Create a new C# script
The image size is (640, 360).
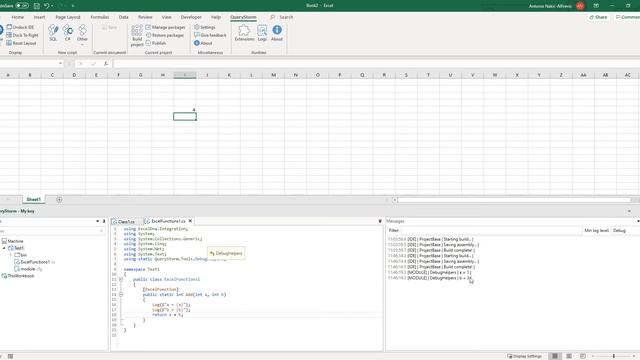pyautogui.click(x=68, y=33)
